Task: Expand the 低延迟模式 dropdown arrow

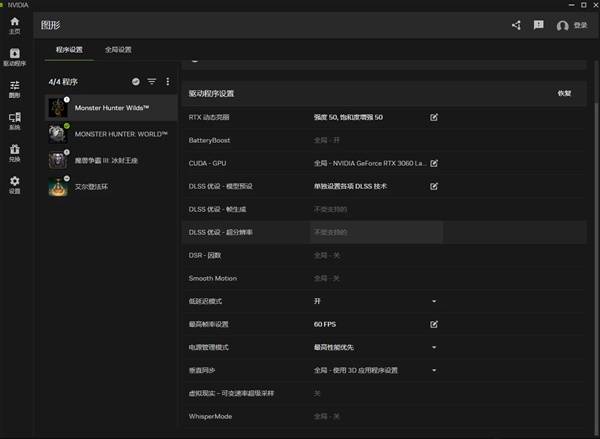Action: [434, 301]
